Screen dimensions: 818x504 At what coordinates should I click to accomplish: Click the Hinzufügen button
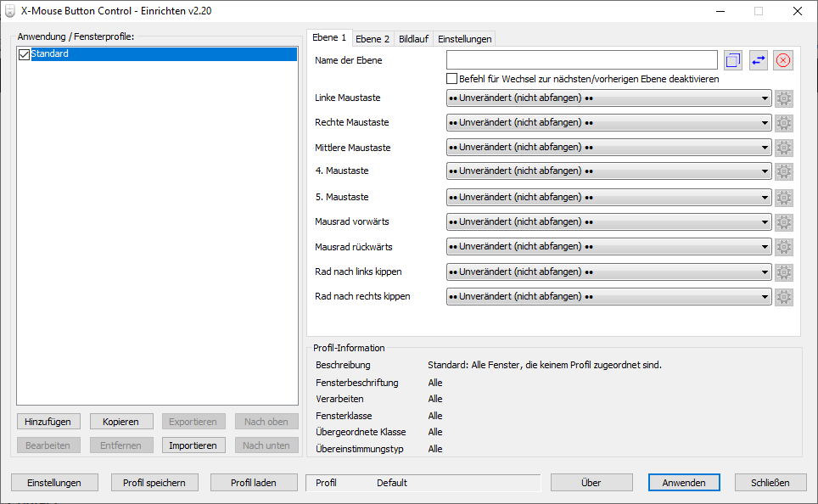[x=48, y=422]
